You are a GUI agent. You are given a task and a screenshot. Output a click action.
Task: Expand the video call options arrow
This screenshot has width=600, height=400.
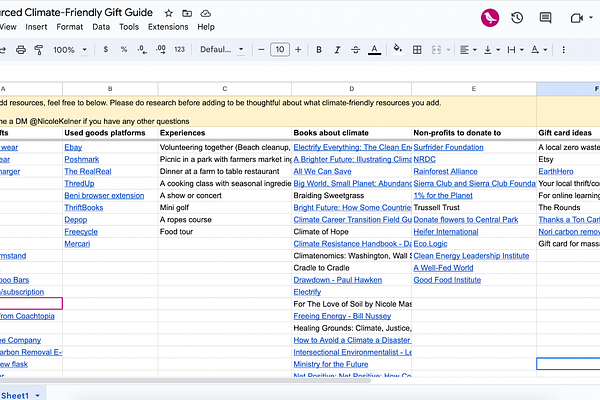[591, 18]
